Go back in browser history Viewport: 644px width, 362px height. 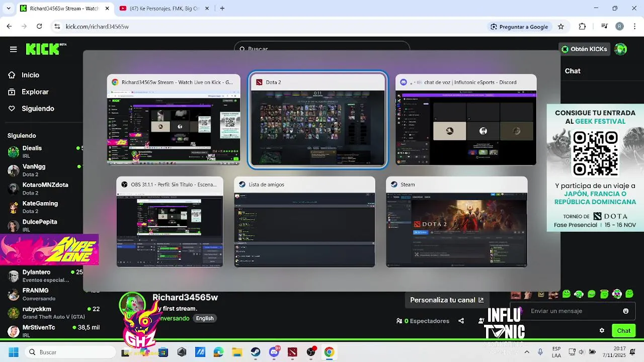pos(9,27)
